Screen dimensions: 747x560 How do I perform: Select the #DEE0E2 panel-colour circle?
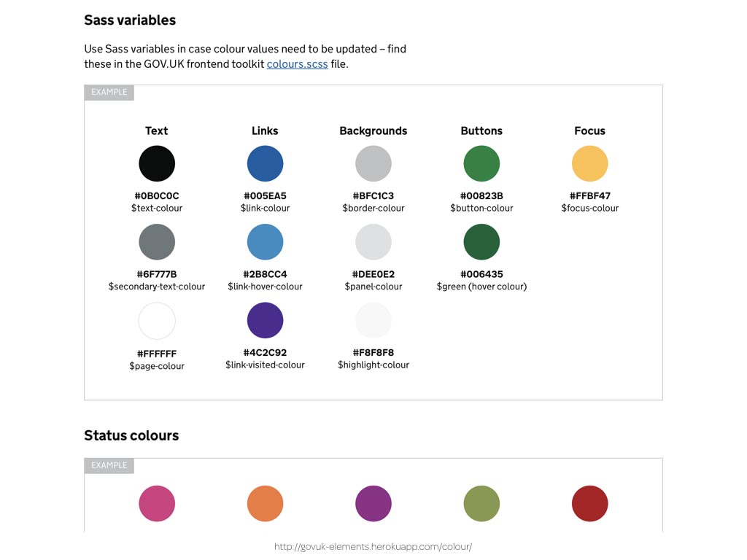point(373,242)
